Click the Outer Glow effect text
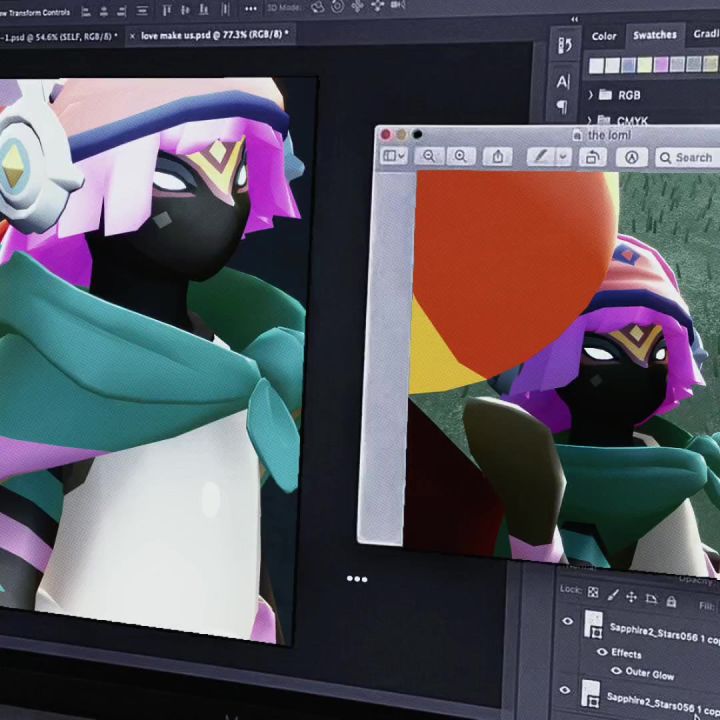720x720 pixels. pos(650,673)
